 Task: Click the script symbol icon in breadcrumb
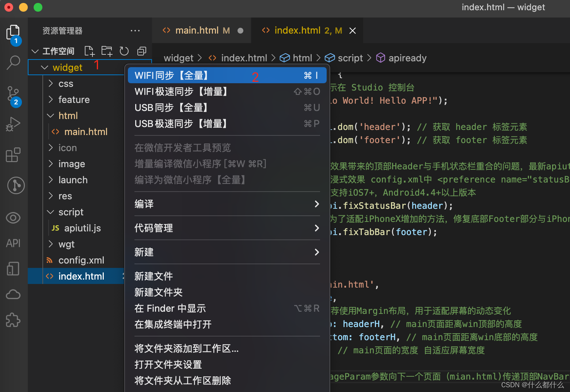click(x=330, y=58)
